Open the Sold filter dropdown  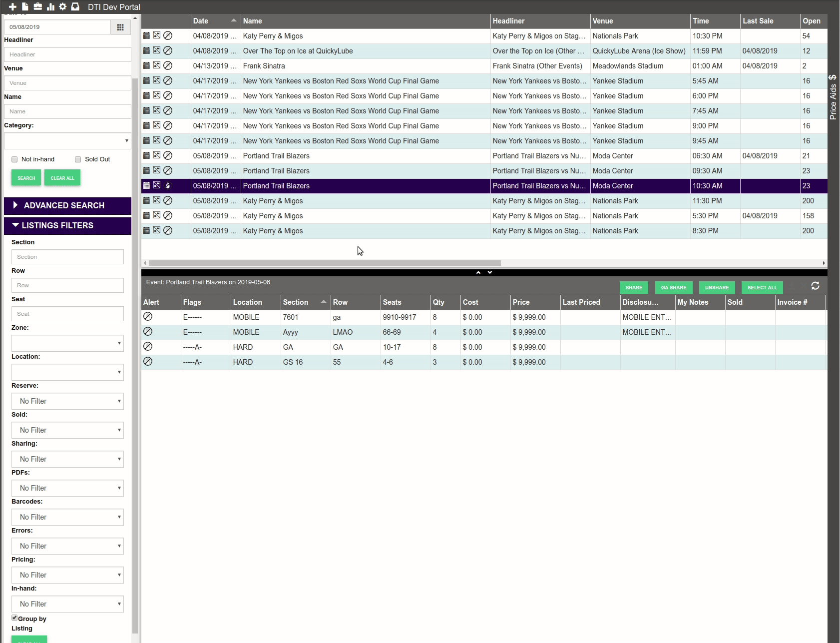(x=67, y=430)
